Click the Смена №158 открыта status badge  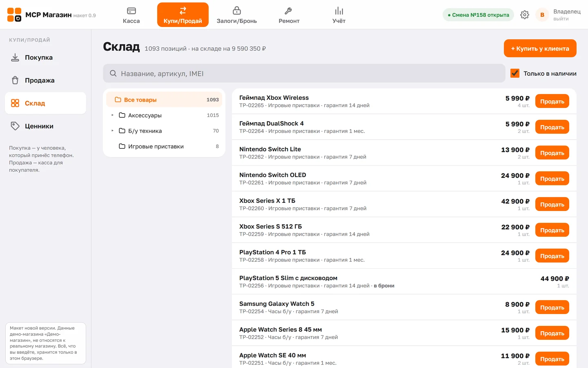(478, 15)
